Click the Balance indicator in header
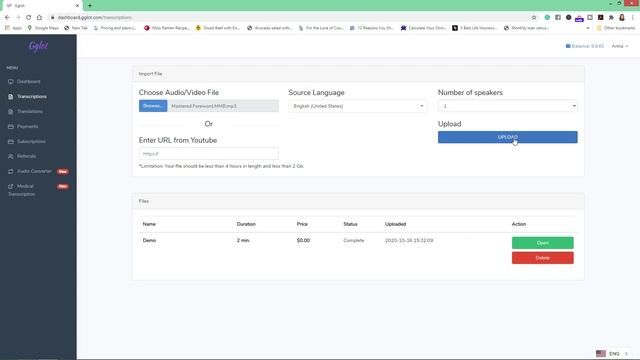640x360 pixels. pos(584,46)
